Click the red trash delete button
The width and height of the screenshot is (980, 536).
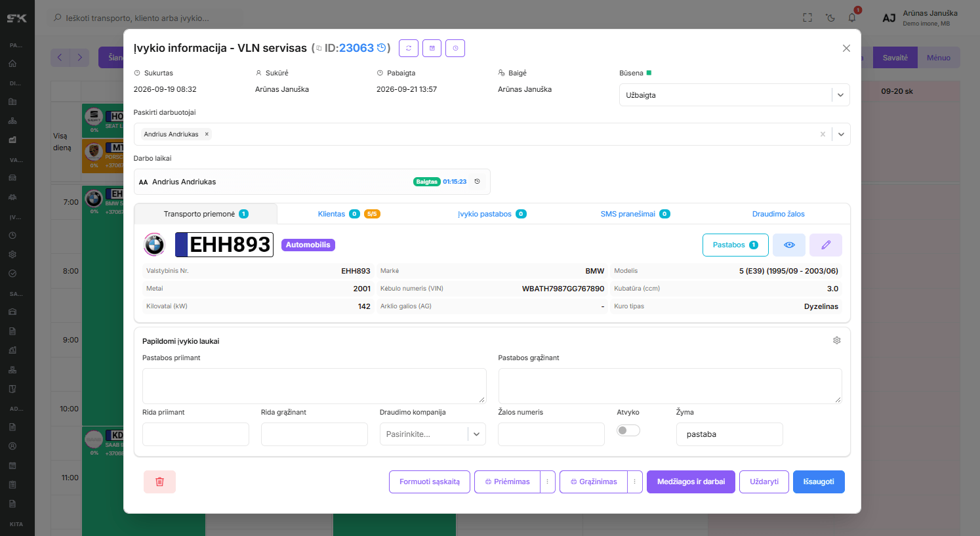point(159,482)
